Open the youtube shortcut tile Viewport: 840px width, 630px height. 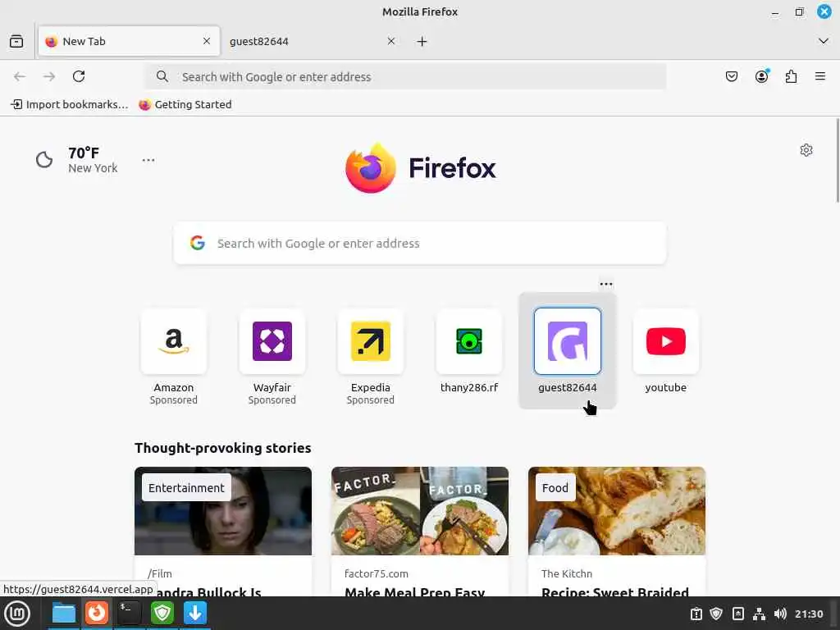(x=666, y=351)
